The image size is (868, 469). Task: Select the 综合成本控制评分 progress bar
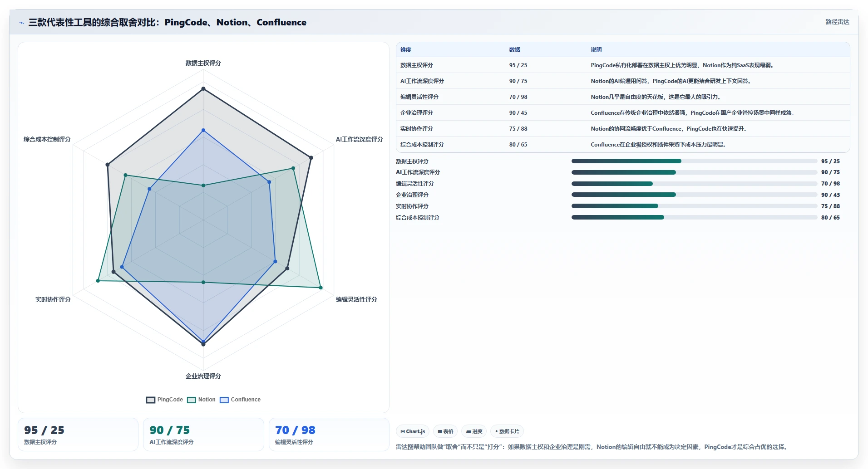click(694, 217)
